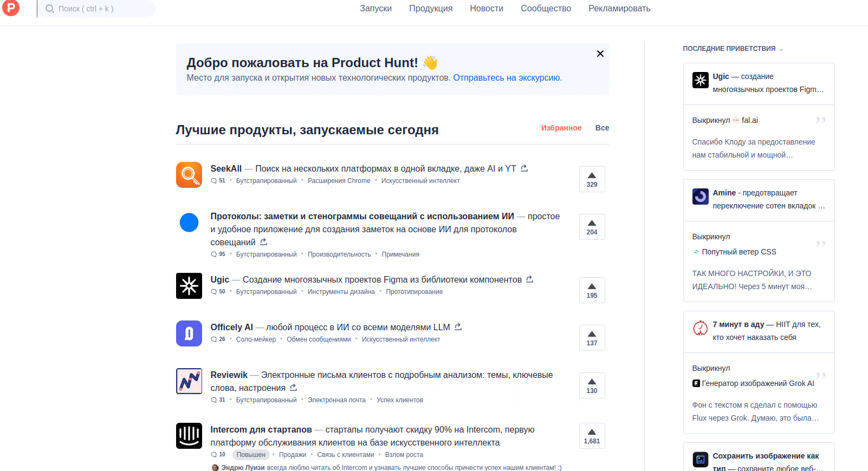Open the Запуски menu
The width and height of the screenshot is (868, 471).
click(x=375, y=9)
